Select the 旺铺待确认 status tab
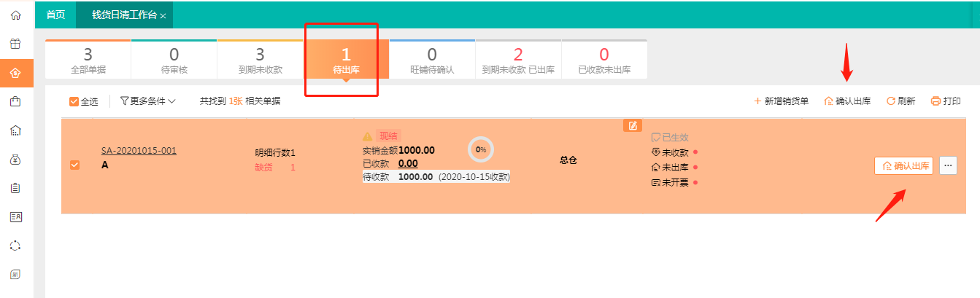The width and height of the screenshot is (980, 298). click(x=432, y=59)
